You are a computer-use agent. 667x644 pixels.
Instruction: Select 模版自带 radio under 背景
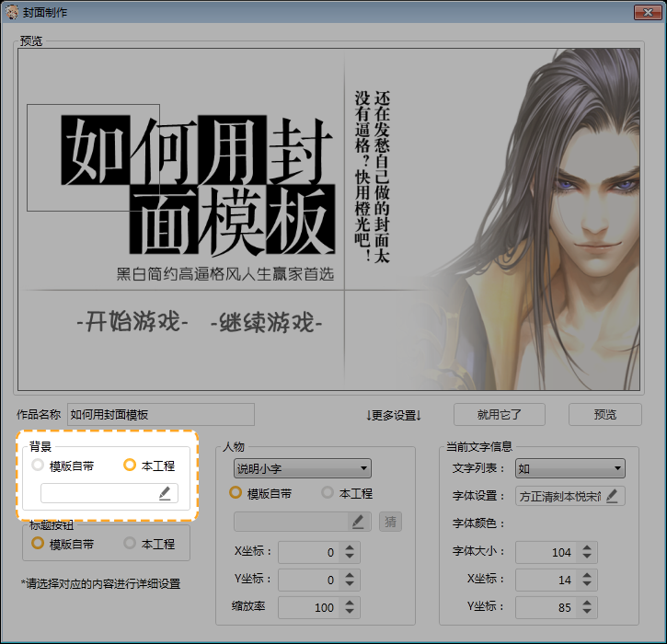38,466
